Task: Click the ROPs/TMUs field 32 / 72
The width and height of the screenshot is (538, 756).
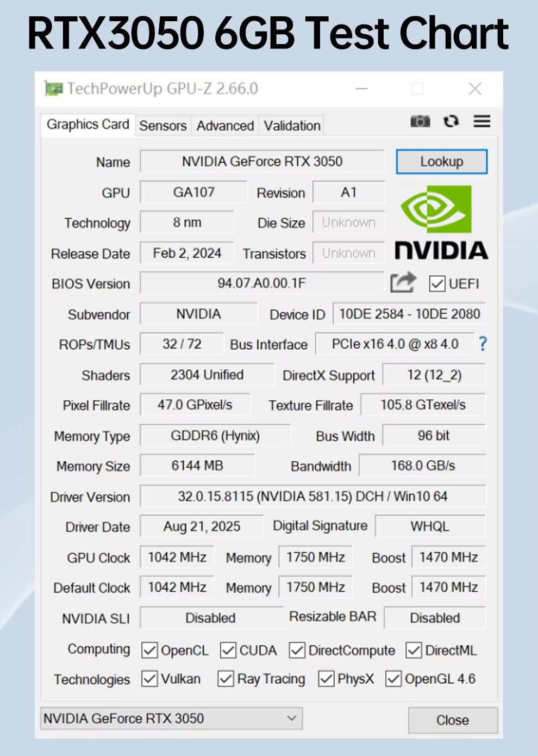Action: 182,344
